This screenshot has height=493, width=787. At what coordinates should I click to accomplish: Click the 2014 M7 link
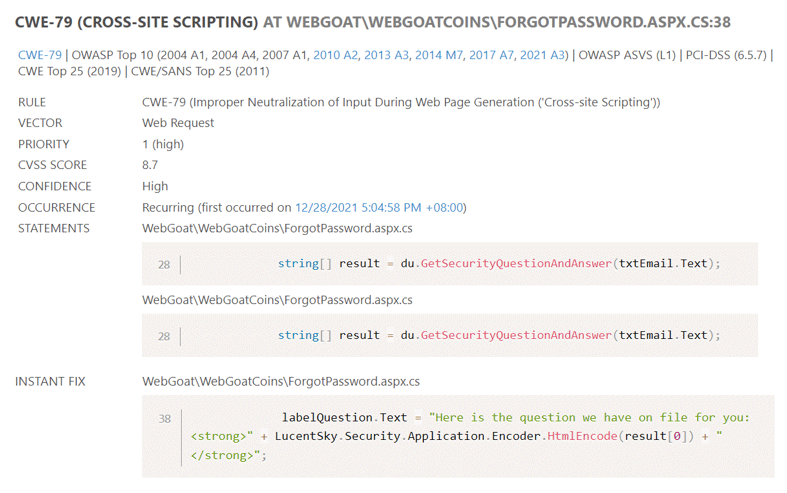coord(437,54)
